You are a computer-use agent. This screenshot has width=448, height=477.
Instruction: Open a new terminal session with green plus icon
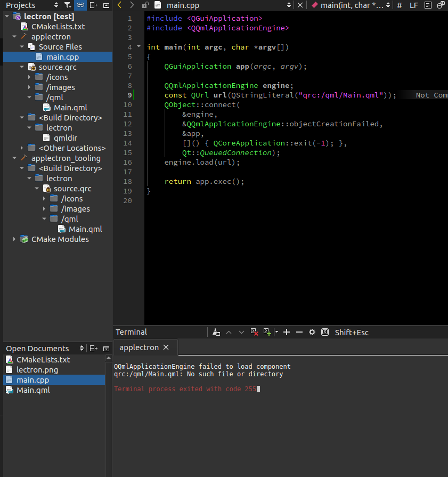pos(266,332)
